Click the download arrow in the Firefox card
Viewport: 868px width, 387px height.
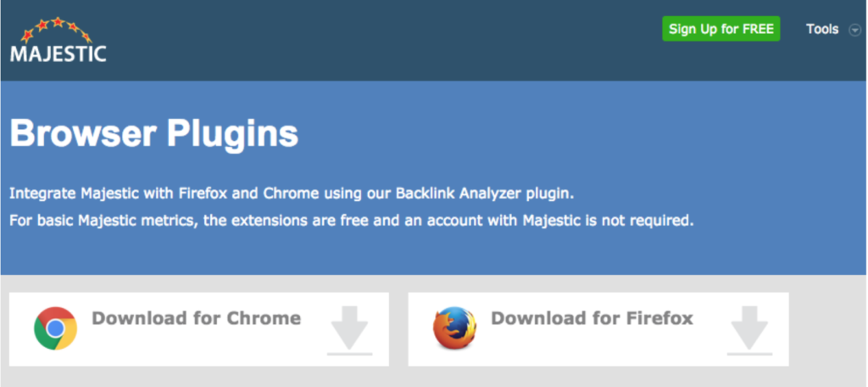click(749, 327)
